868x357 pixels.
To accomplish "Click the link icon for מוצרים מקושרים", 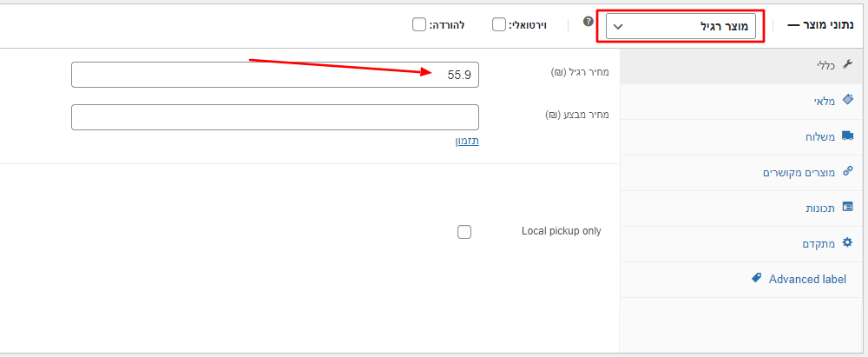I will coord(848,172).
